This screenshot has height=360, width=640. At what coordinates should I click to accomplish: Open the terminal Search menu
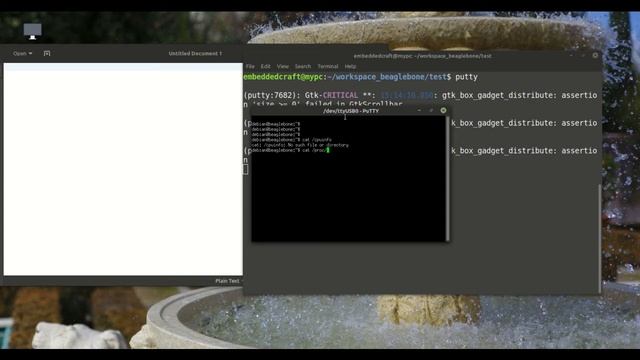click(x=303, y=66)
